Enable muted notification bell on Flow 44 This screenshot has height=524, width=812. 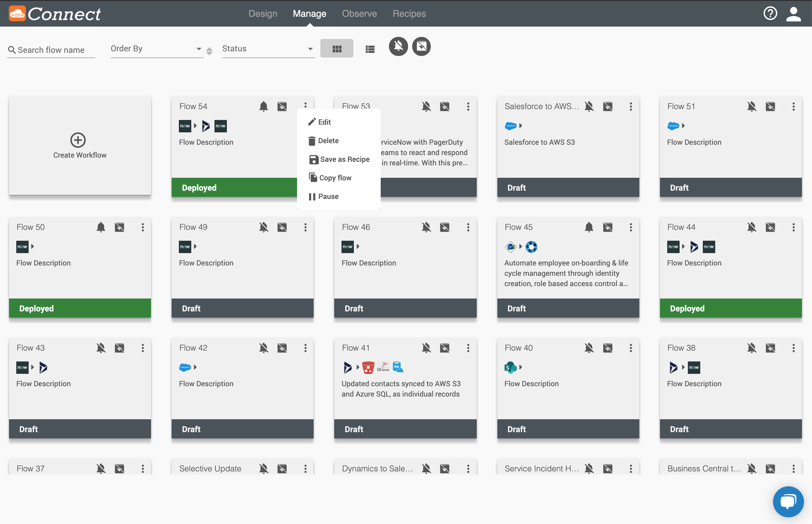click(752, 227)
